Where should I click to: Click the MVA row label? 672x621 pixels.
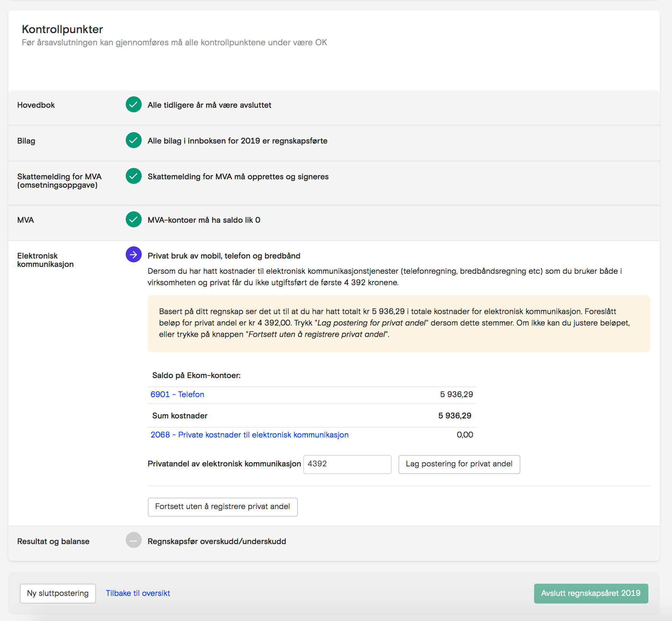tap(26, 220)
